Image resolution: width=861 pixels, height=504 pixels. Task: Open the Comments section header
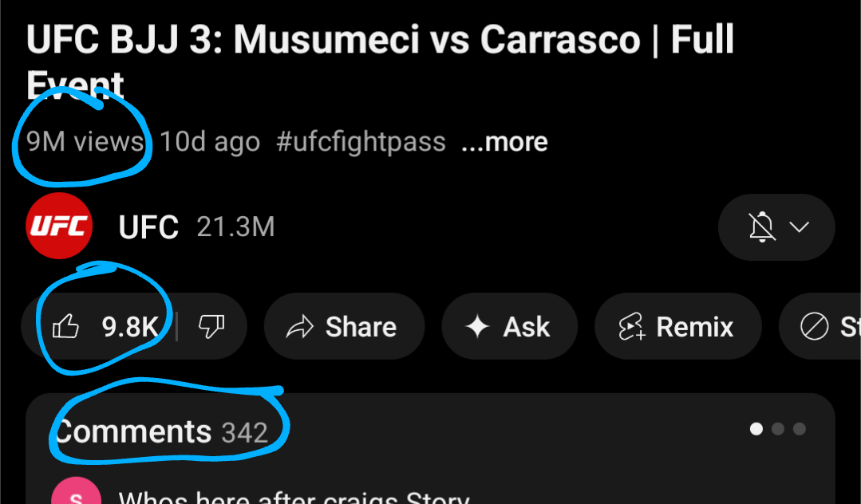click(x=132, y=431)
